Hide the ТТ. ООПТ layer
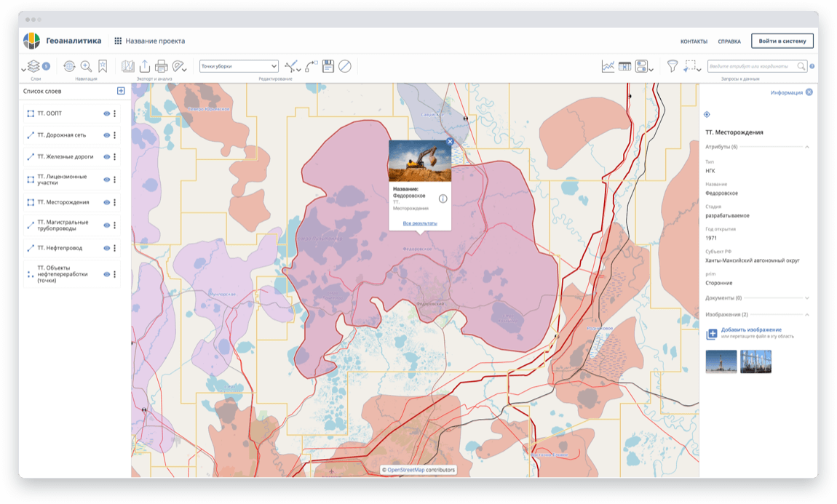The width and height of the screenshot is (837, 504). point(106,114)
